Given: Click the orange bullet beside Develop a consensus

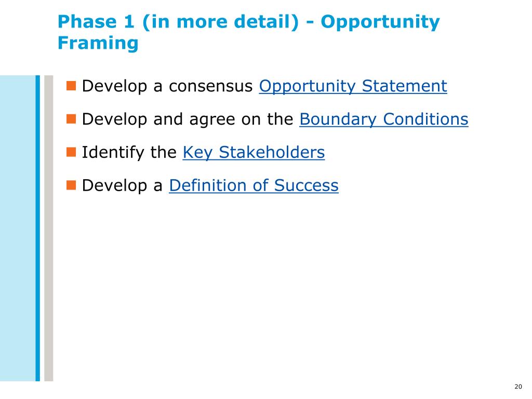Looking at the screenshot, I should coord(71,86).
